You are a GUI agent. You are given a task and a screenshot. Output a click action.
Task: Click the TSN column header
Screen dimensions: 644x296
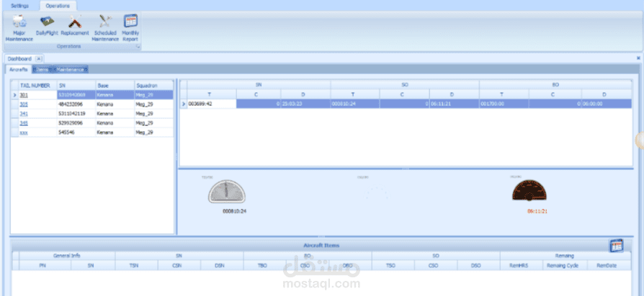(136, 266)
